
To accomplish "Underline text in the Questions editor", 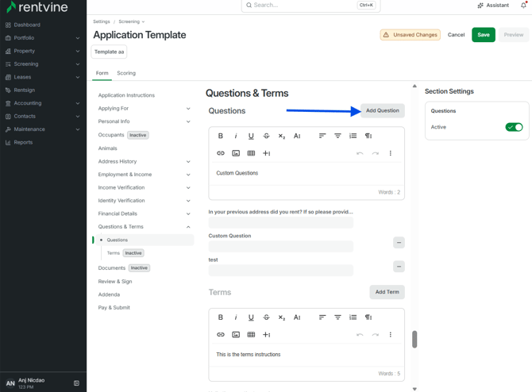I will [x=251, y=136].
